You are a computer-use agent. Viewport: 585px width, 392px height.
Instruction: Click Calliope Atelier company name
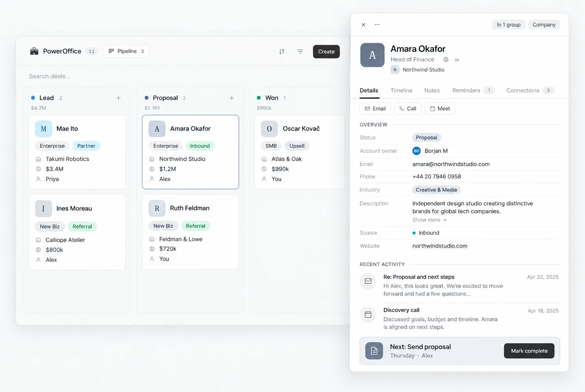pyautogui.click(x=65, y=240)
